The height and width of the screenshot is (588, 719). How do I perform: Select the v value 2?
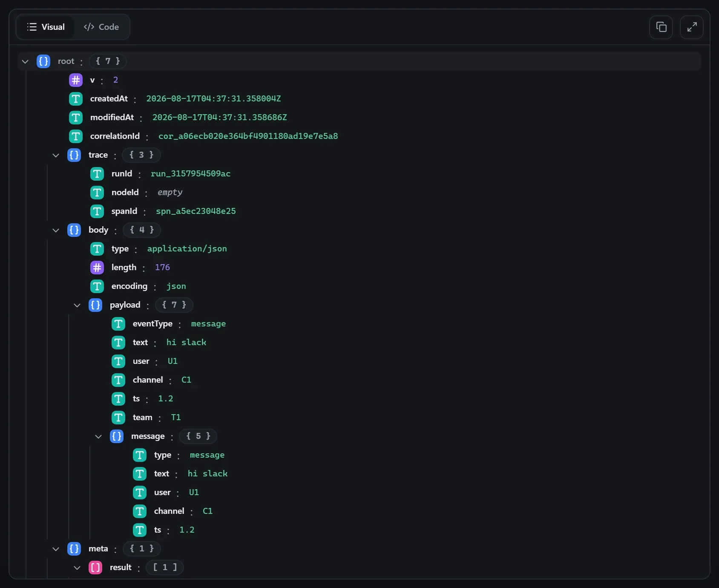point(115,80)
